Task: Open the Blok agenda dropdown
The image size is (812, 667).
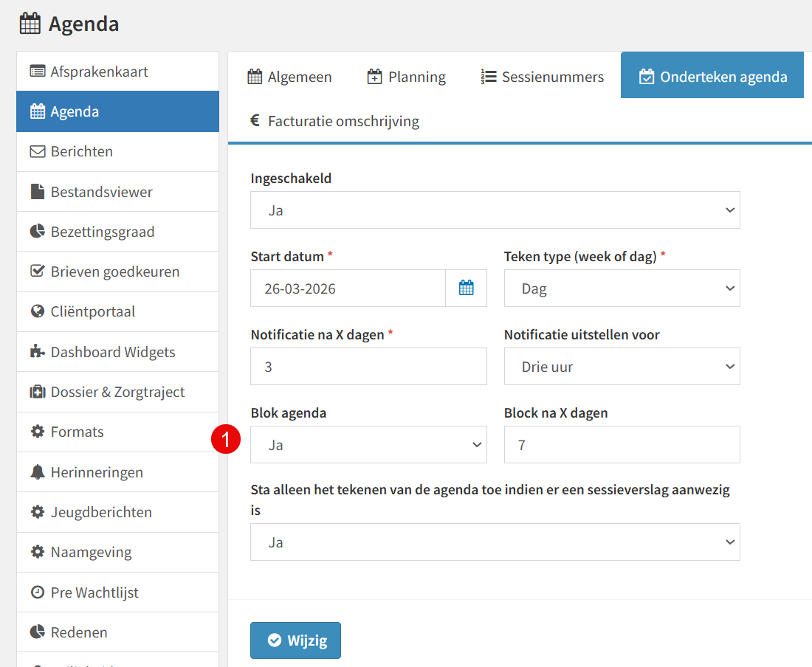Action: tap(368, 444)
